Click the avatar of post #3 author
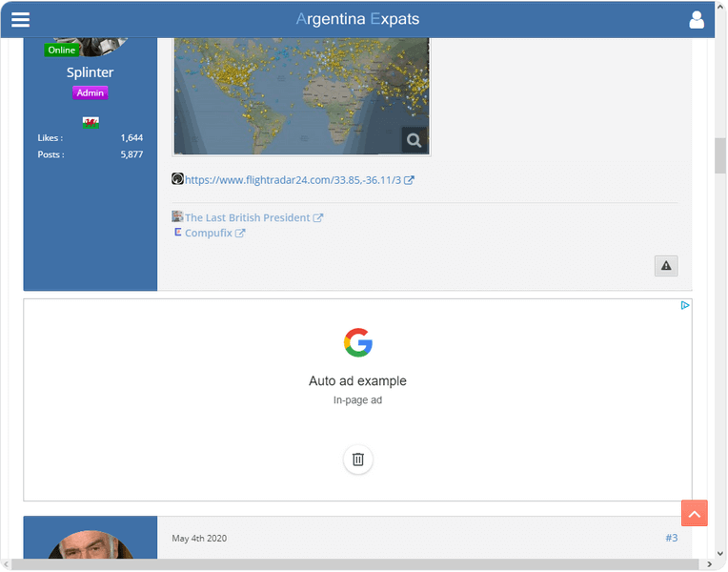This screenshot has height=572, width=728. 91,544
